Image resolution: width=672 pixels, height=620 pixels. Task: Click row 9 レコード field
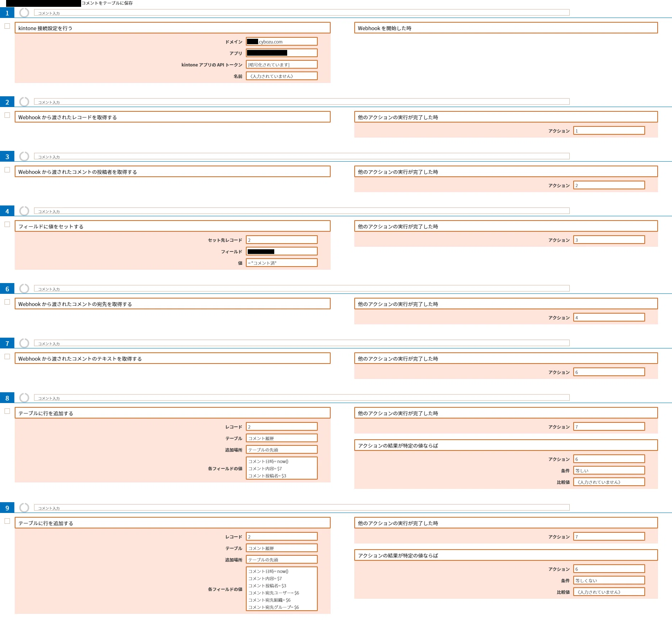coord(282,537)
